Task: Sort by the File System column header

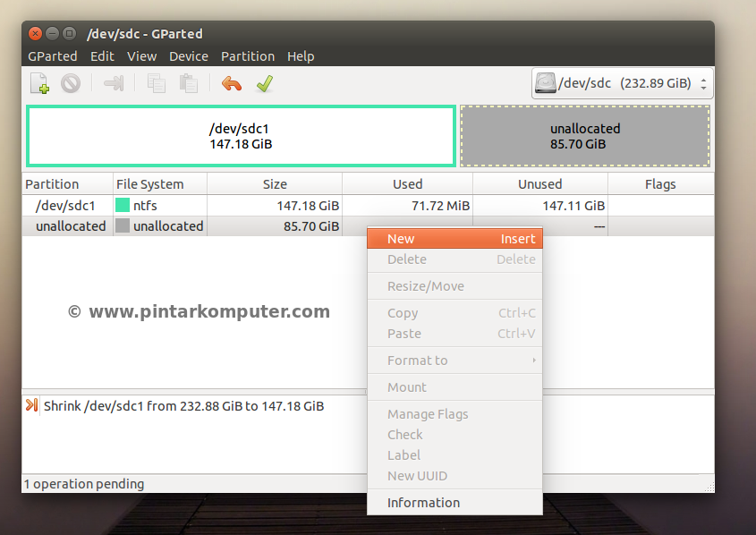Action: point(160,184)
